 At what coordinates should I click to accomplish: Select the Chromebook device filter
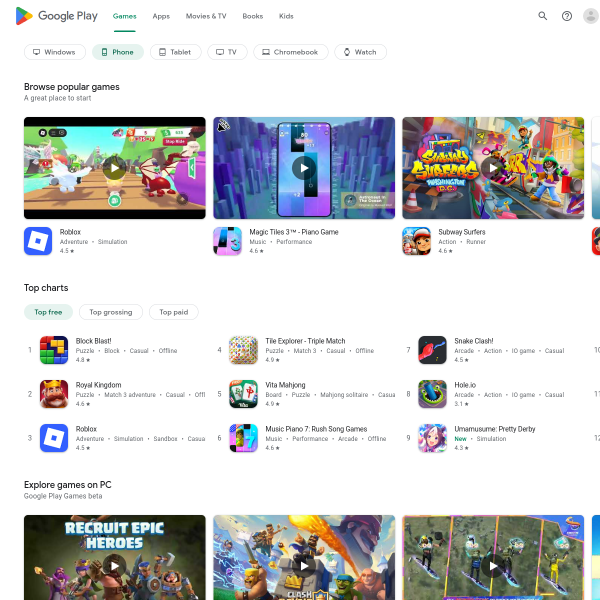(291, 52)
